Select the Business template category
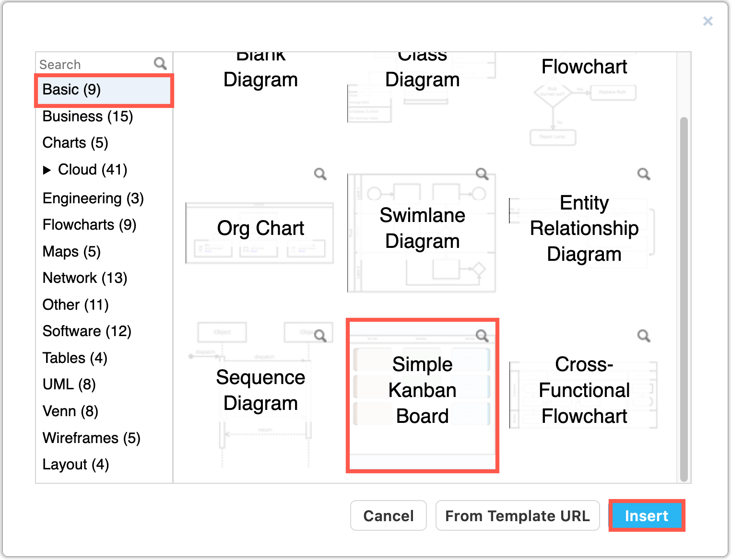731x560 pixels. (x=87, y=116)
